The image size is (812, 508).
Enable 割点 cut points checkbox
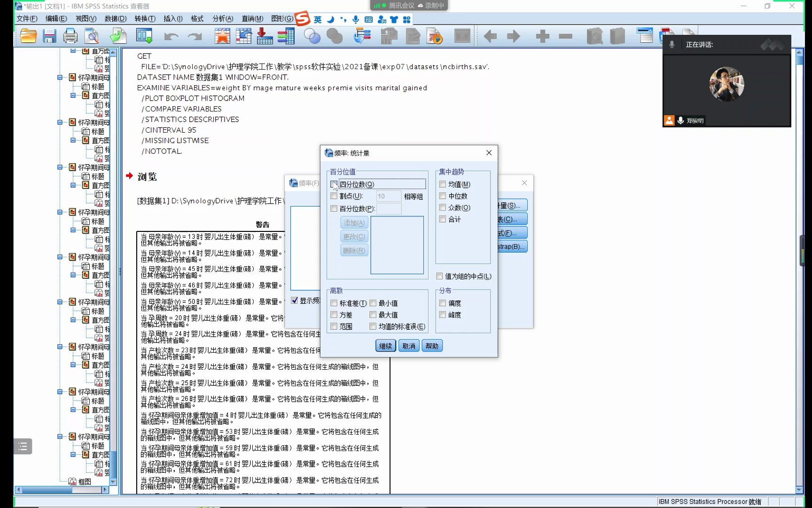(334, 196)
